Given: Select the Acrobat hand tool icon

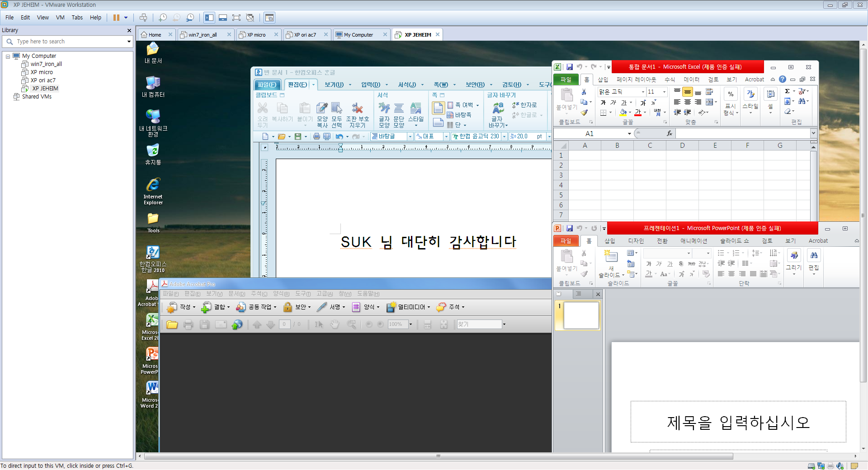Looking at the screenshot, I should tap(335, 324).
